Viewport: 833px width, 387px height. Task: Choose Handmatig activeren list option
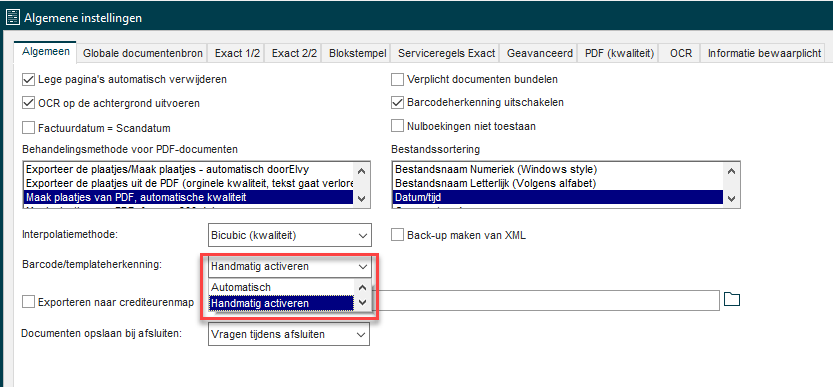pos(281,303)
